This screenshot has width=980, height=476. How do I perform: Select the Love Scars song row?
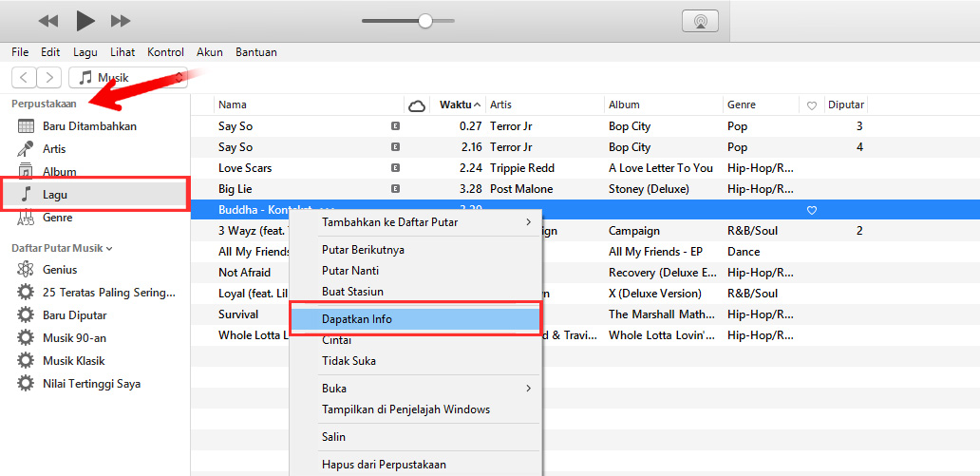point(585,167)
